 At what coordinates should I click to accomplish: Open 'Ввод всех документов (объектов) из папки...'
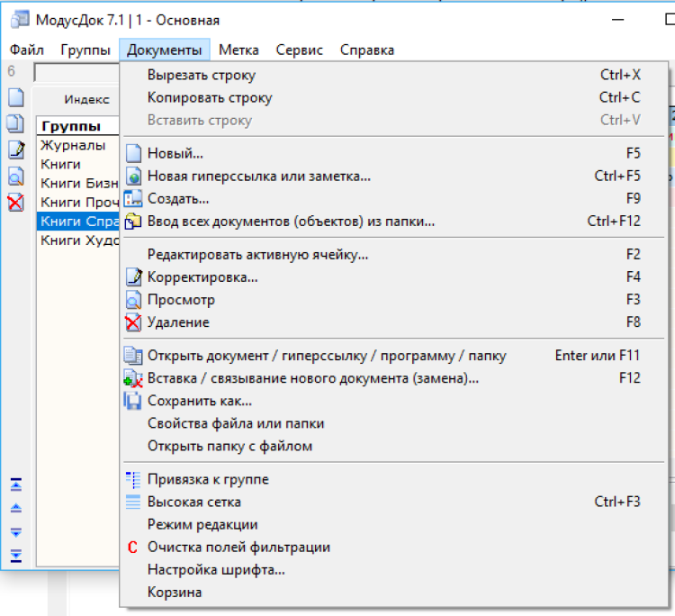(291, 221)
